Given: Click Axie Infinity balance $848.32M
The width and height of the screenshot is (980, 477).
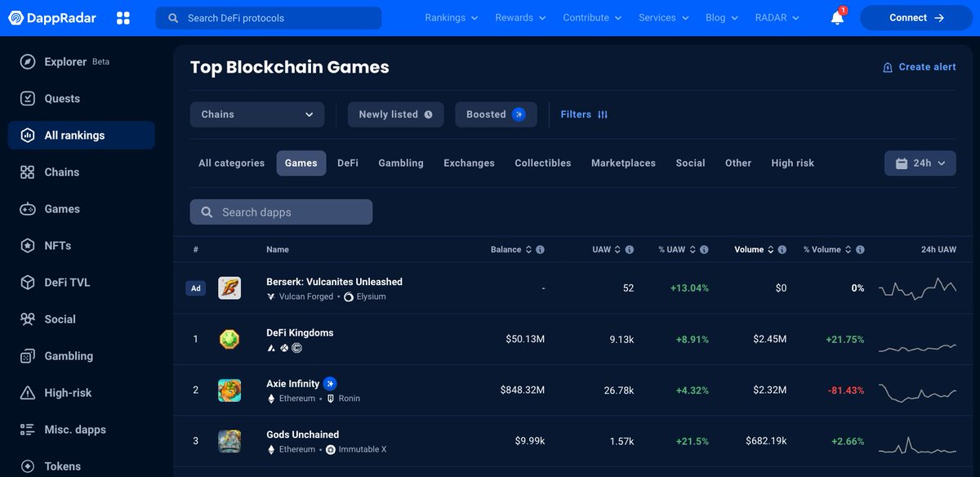Looking at the screenshot, I should tap(523, 390).
